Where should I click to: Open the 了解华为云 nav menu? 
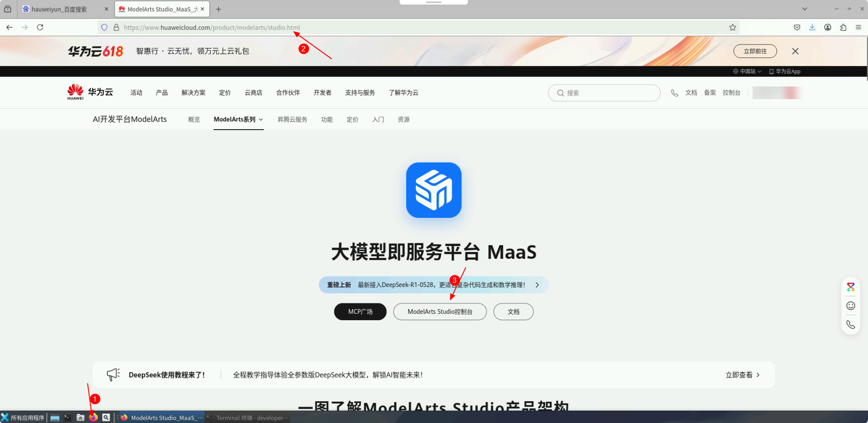pyautogui.click(x=403, y=93)
